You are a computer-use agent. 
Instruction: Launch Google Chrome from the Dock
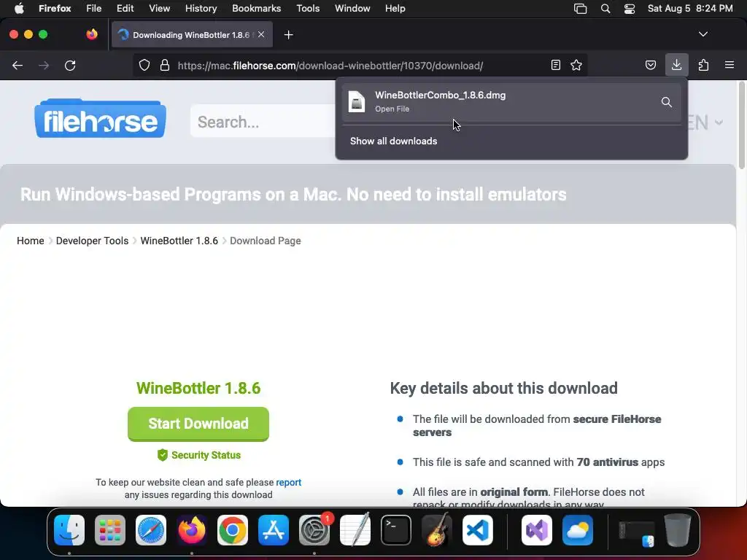[x=233, y=529]
